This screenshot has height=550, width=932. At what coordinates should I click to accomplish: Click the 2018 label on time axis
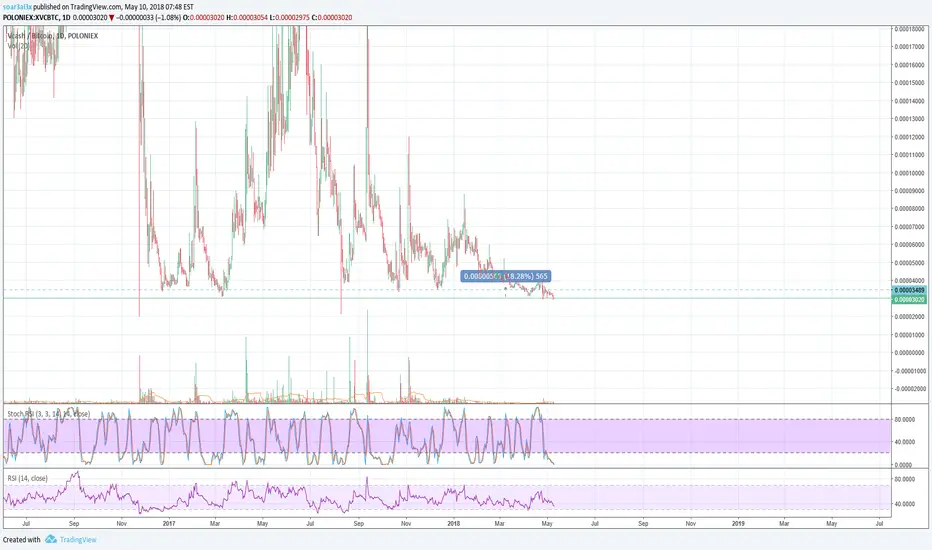(x=453, y=524)
